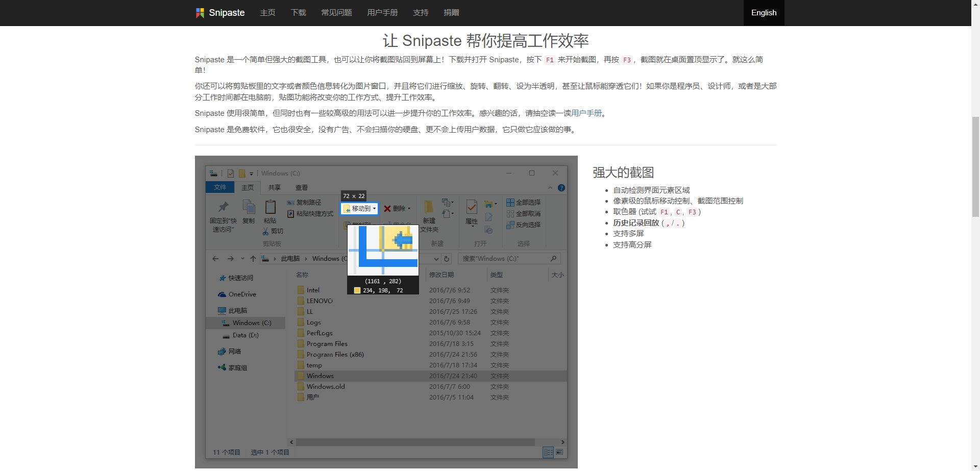Click the back arrow in the Explorer screenshot
This screenshot has width=980, height=471.
215,259
